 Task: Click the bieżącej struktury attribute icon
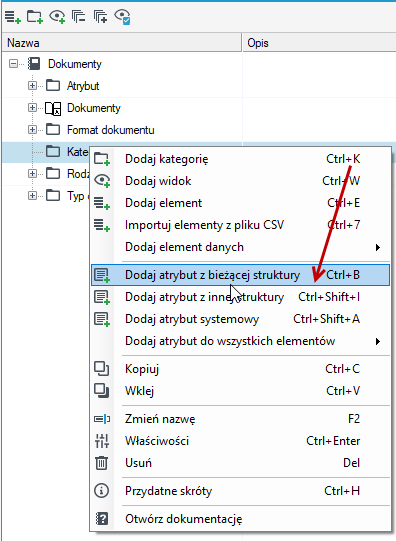coord(102,275)
